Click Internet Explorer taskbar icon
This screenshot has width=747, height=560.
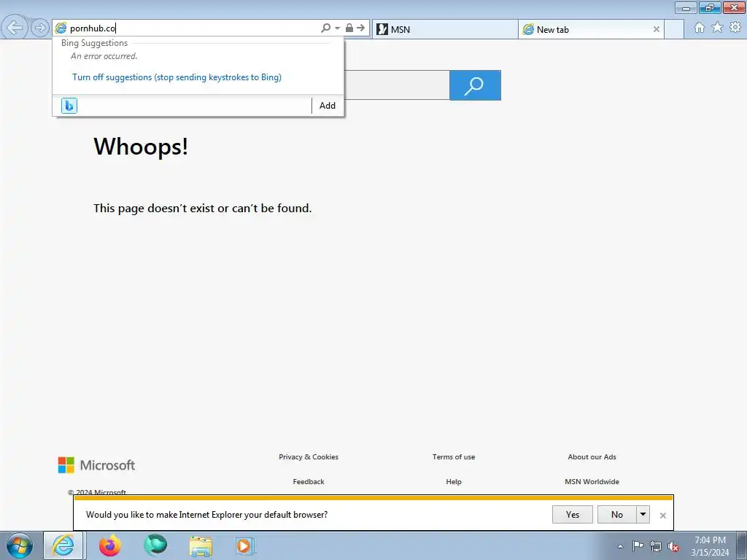(64, 545)
